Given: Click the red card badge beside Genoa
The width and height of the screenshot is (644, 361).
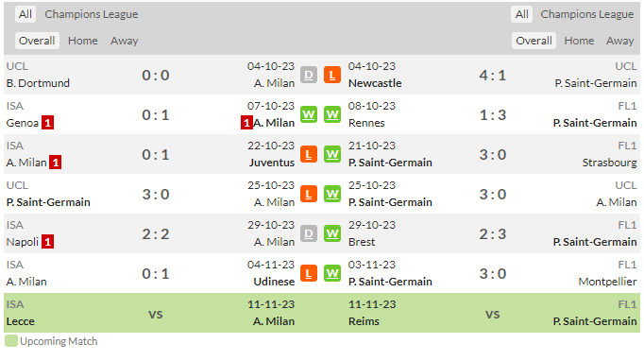Looking at the screenshot, I should click(47, 123).
